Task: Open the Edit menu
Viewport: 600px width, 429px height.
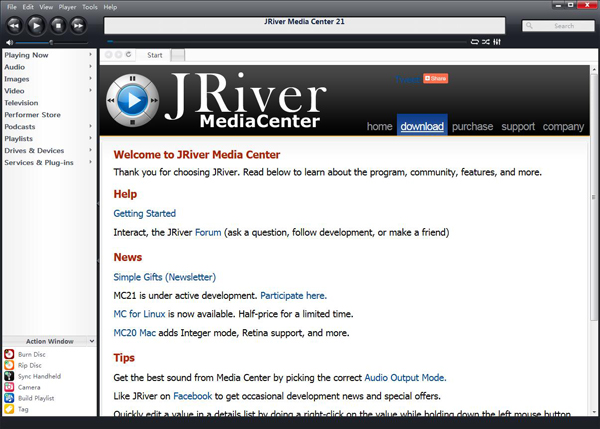Action: click(28, 7)
